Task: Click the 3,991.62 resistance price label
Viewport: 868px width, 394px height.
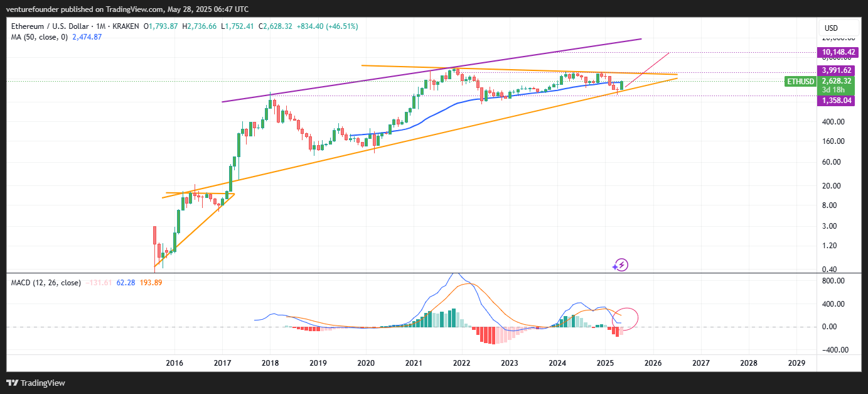Action: [836, 70]
